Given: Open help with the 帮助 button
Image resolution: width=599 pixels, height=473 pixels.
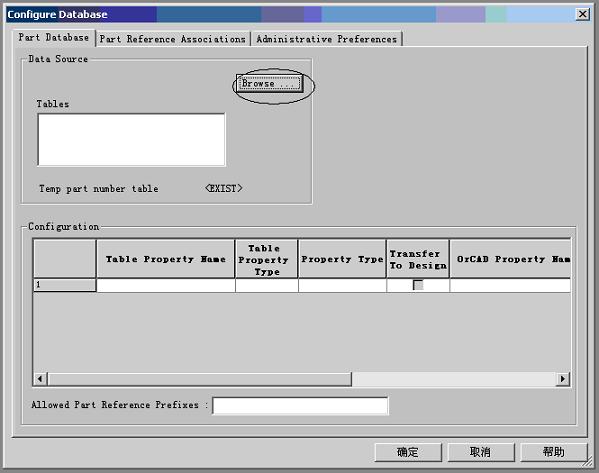Looking at the screenshot, I should [554, 452].
